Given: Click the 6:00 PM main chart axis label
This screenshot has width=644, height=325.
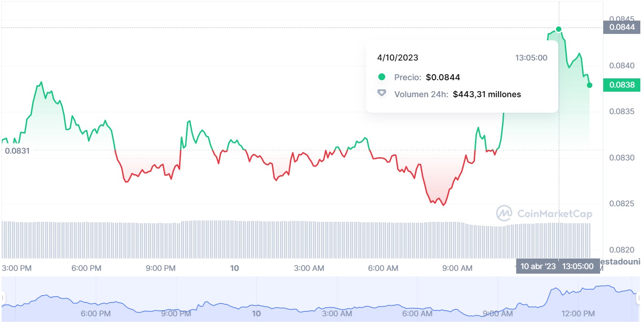Looking at the screenshot, I should (x=86, y=268).
